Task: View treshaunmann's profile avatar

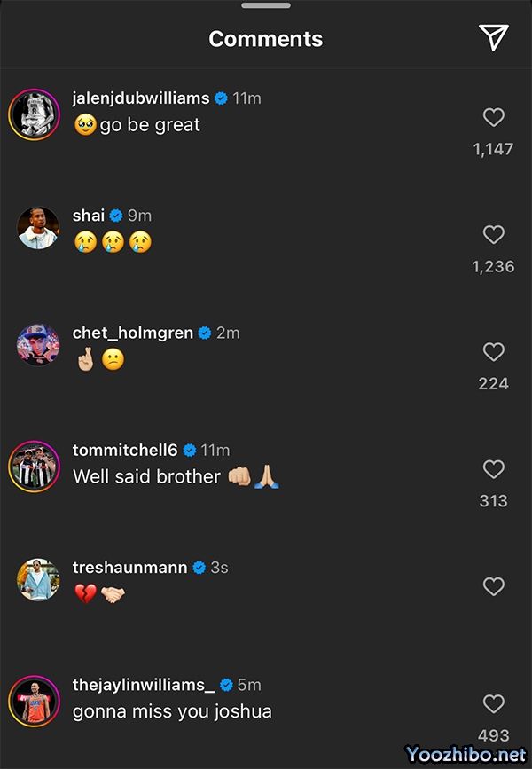Action: point(38,580)
